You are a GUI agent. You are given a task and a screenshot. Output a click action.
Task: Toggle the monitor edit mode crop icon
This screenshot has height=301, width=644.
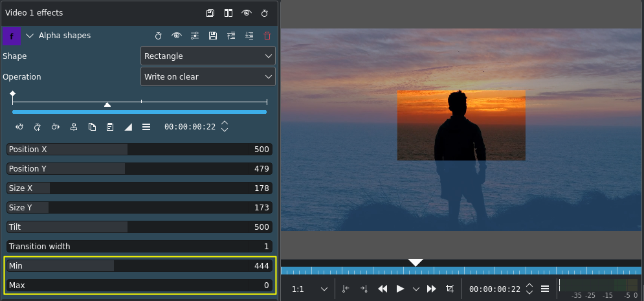450,289
